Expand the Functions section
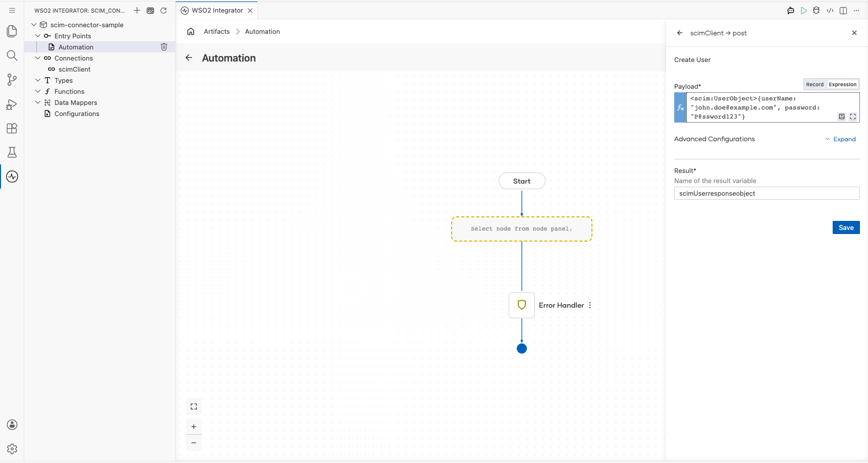The image size is (868, 463). pos(38,91)
